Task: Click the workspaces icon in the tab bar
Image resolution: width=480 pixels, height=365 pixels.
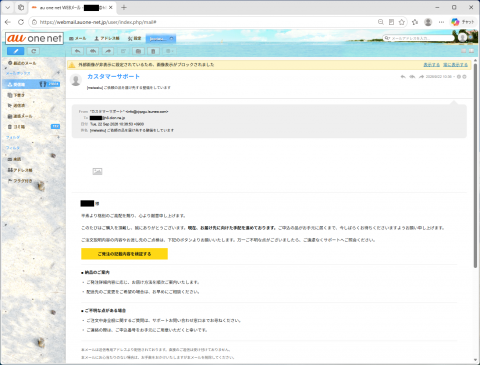Action: (x=21, y=7)
